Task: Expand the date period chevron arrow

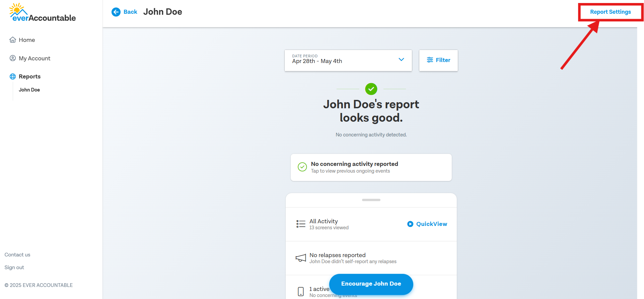Action: point(401,60)
